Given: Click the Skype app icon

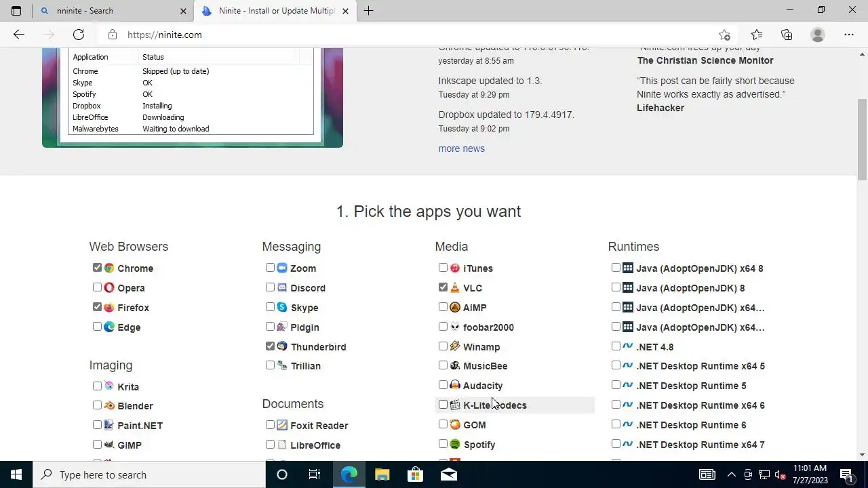Looking at the screenshot, I should coord(282,308).
